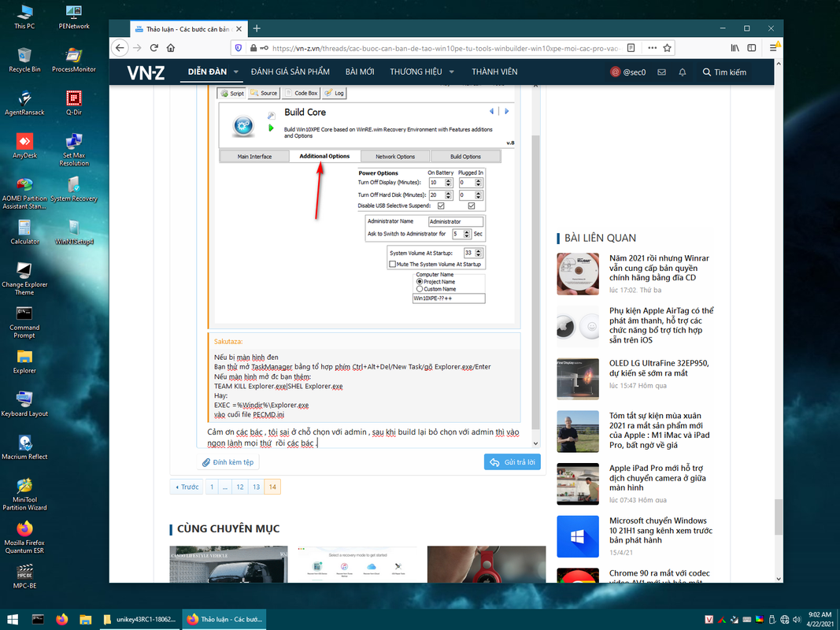This screenshot has height=630, width=840.
Task: Open Recycle Bin on desktop
Action: click(x=24, y=60)
